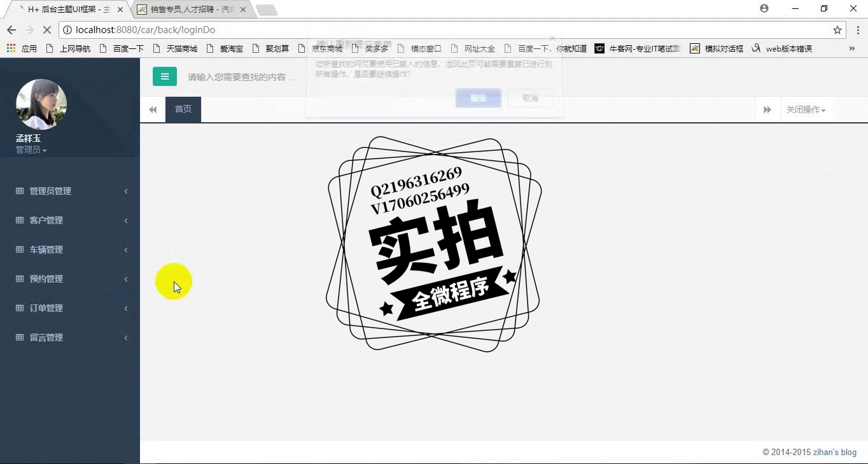This screenshot has width=868, height=464.
Task: Shift tabs right with the fast-forward arrow
Action: [767, 109]
